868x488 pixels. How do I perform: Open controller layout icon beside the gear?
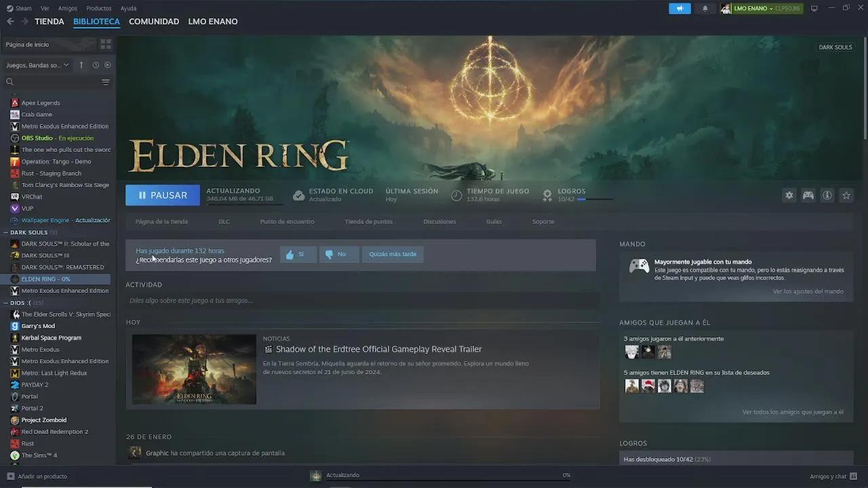pos(808,195)
